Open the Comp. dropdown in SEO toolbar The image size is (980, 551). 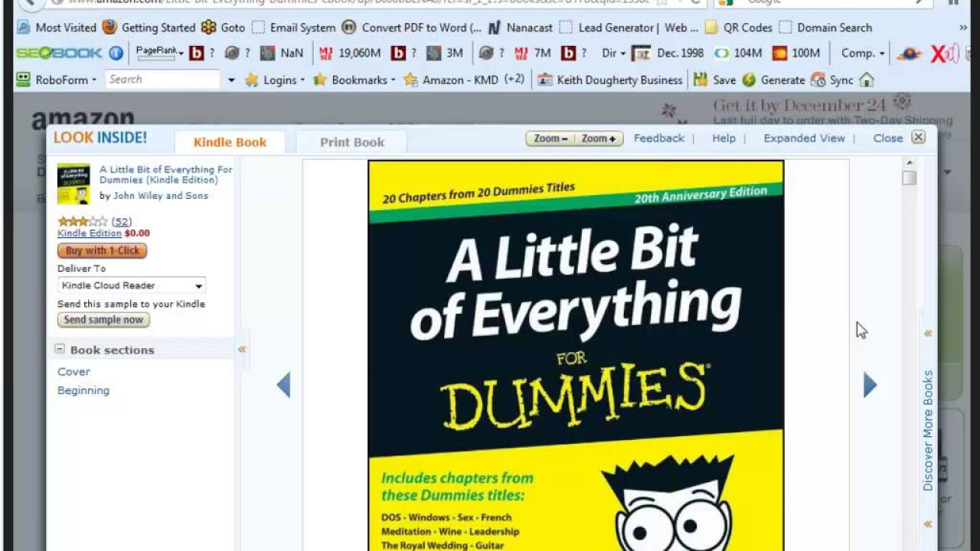(863, 53)
